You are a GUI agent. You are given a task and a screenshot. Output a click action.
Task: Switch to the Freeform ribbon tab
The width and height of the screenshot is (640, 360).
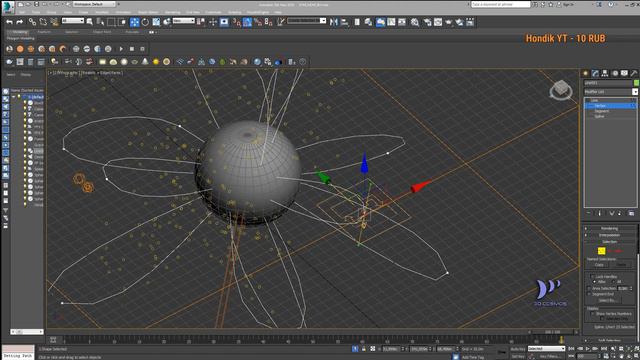[x=44, y=32]
